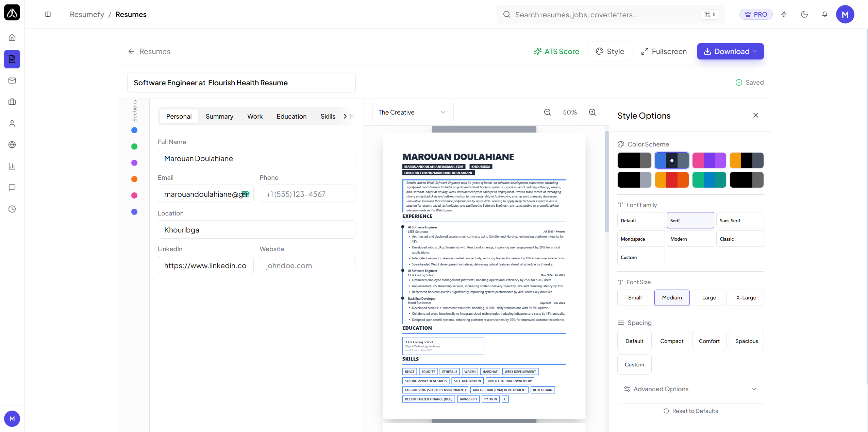868x432 pixels.
Task: Open the Download button dropdown
Action: coord(730,51)
